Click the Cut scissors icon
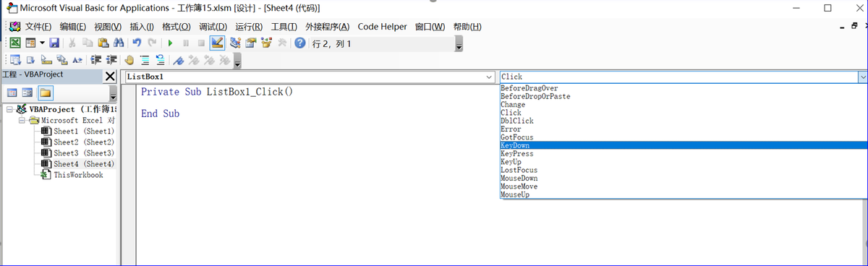Screen dimensions: 868x266 click(x=72, y=43)
